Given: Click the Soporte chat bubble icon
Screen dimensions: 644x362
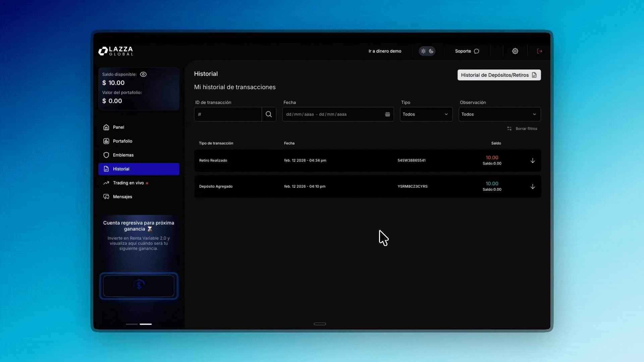Looking at the screenshot, I should [x=476, y=51].
